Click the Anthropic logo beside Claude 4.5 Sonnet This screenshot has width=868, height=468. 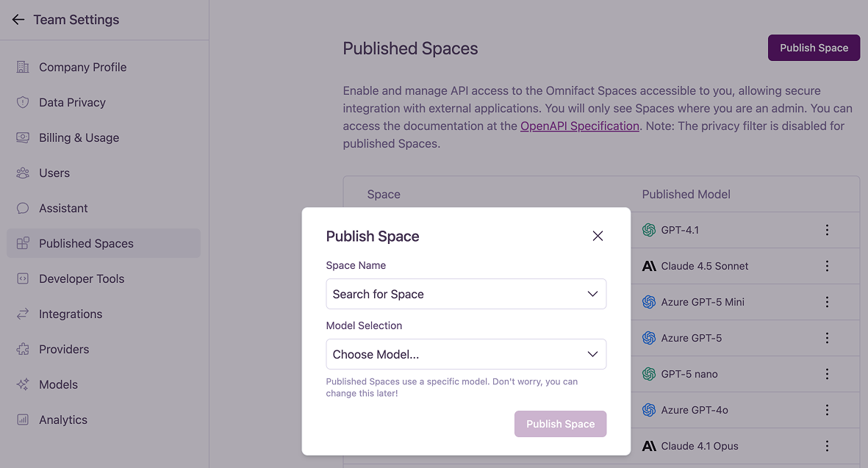tap(649, 266)
